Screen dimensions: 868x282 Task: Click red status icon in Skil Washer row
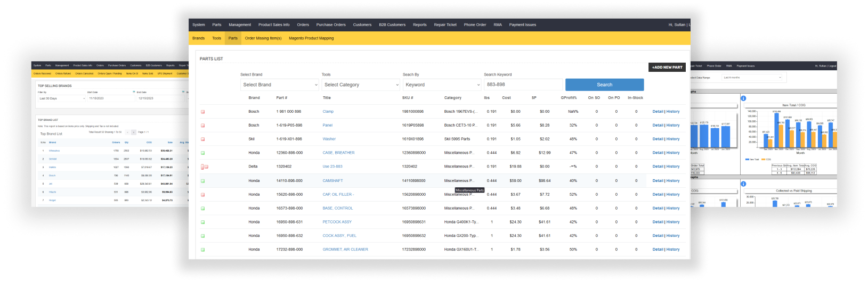click(202, 139)
